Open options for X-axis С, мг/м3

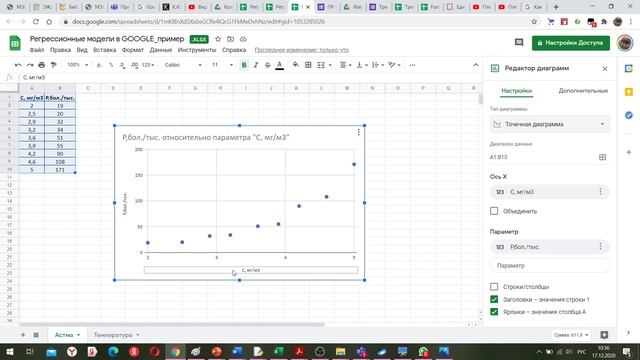pyautogui.click(x=600, y=191)
